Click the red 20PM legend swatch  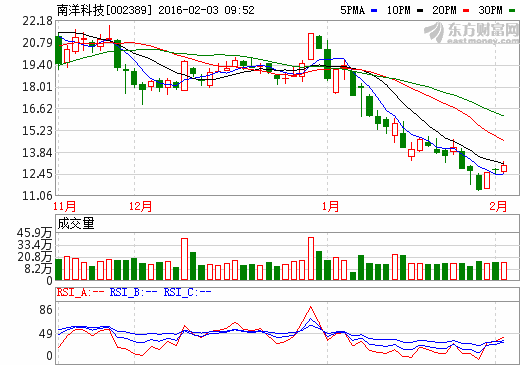[466, 11]
